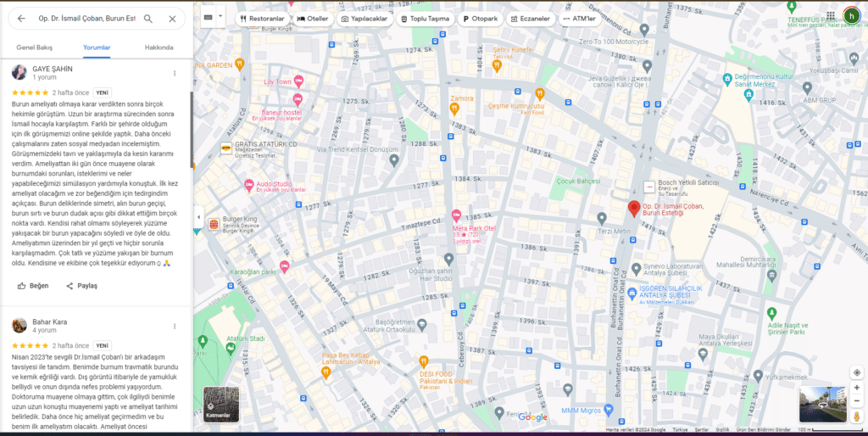The width and height of the screenshot is (868, 436).
Task: Click GRATIS ATATÜRK CD marker
Action: (225, 148)
